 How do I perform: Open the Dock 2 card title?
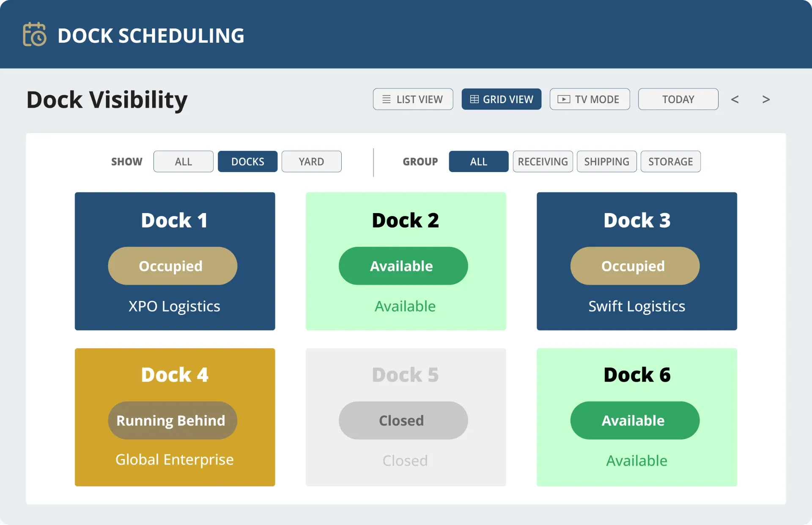point(406,220)
